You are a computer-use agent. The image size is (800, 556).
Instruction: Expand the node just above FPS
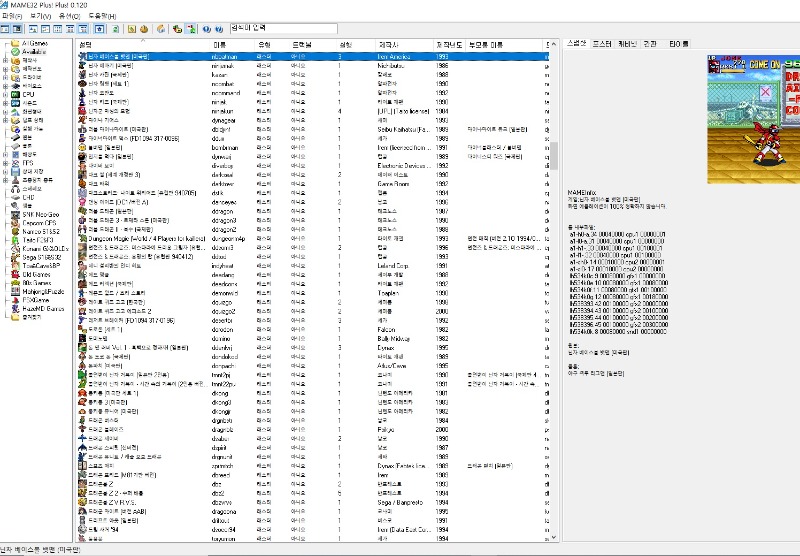point(6,154)
